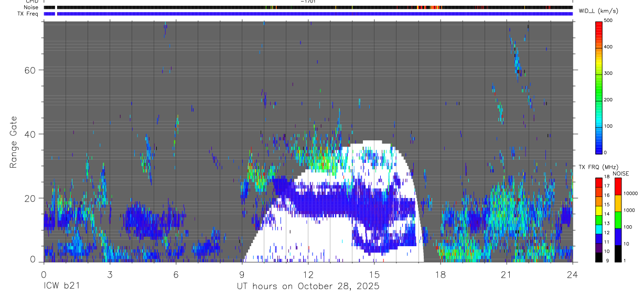Click the 18 tick on UT hours axis
This screenshot has height=297, width=644.
[441, 274]
